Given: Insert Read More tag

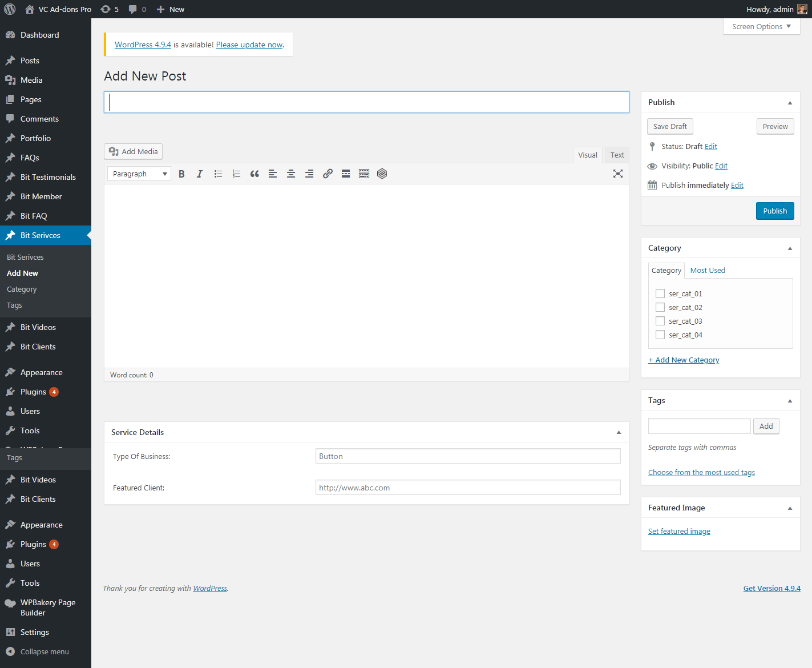Looking at the screenshot, I should [346, 174].
